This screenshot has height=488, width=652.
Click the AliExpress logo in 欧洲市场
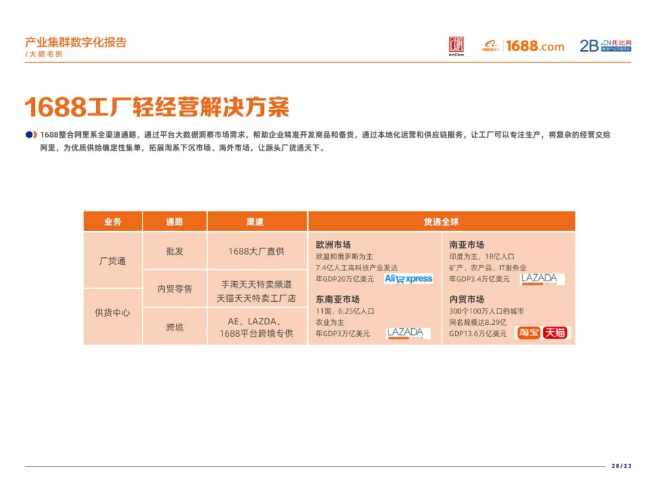pyautogui.click(x=408, y=279)
